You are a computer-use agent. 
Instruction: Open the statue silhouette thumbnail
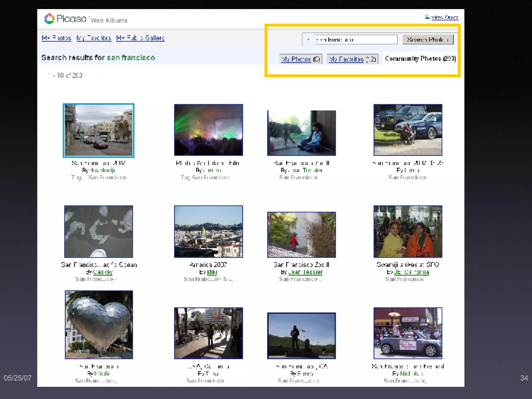coord(301,336)
